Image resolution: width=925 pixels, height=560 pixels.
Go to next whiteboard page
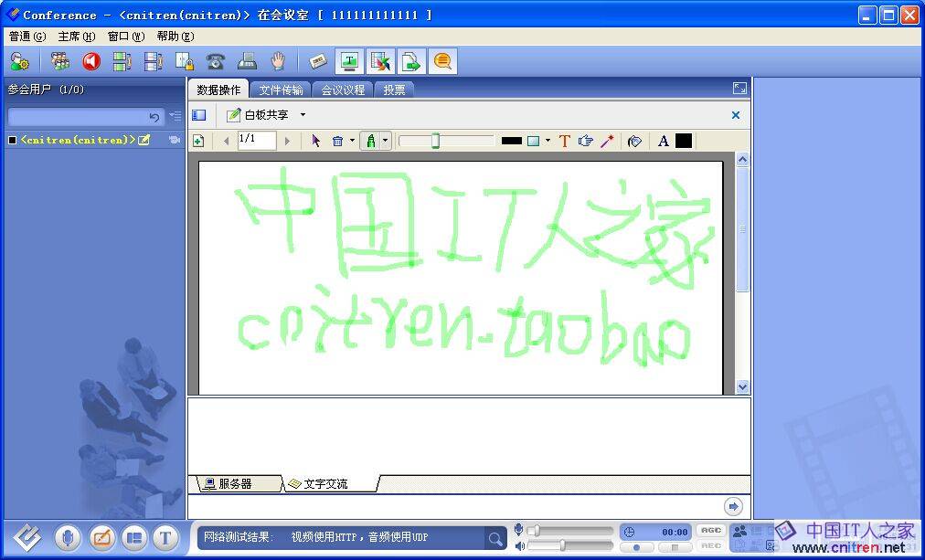click(x=287, y=141)
